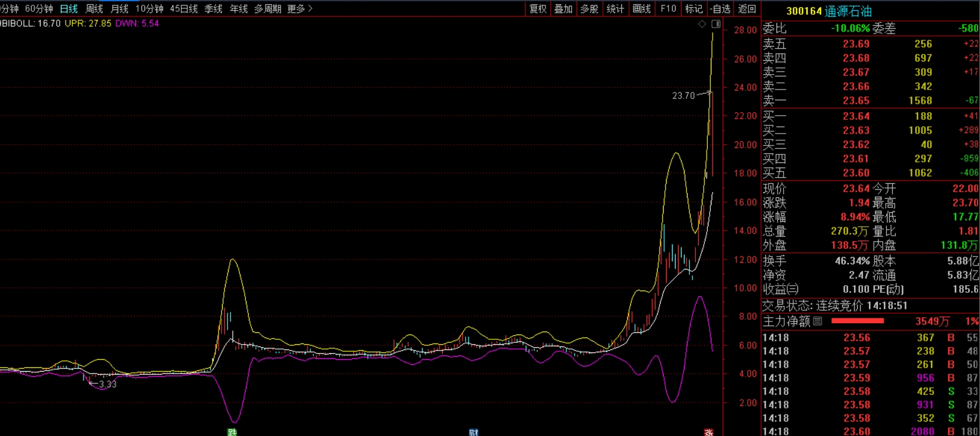Open the 多周期 multi-period view
Screen dimensions: 980x436
tap(267, 8)
